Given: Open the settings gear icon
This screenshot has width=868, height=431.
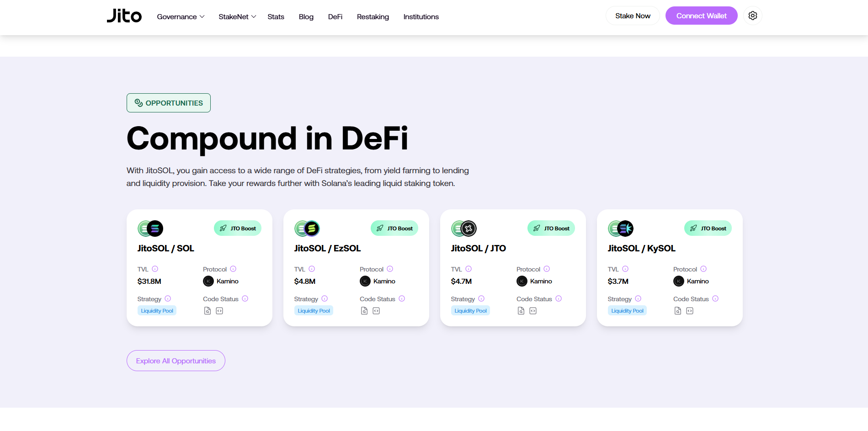Looking at the screenshot, I should pyautogui.click(x=752, y=16).
